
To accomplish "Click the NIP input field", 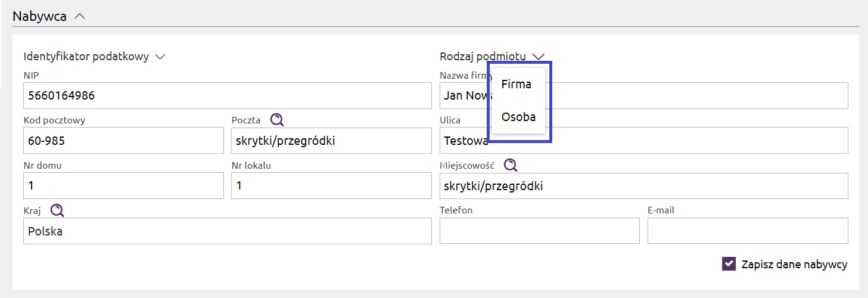I will tap(228, 95).
